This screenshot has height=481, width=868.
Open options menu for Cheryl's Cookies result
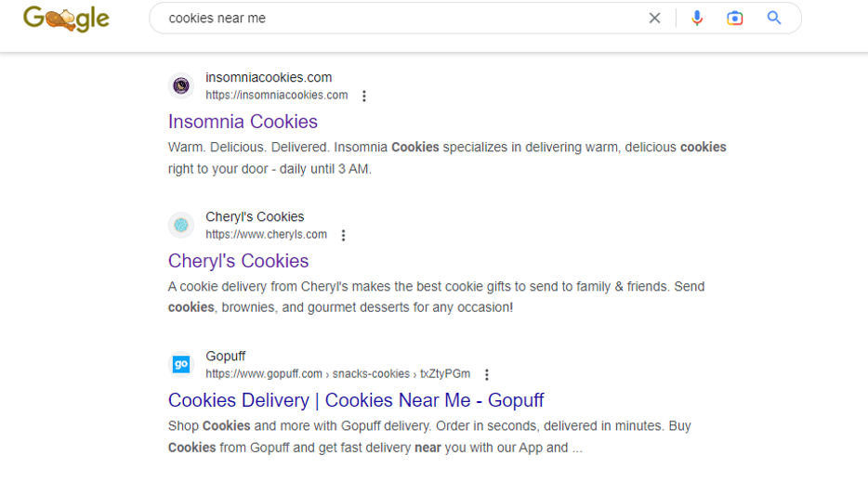(x=343, y=236)
